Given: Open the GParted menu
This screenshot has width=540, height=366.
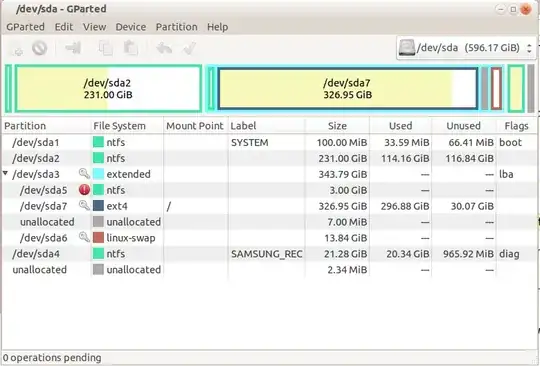Looking at the screenshot, I should pos(25,27).
